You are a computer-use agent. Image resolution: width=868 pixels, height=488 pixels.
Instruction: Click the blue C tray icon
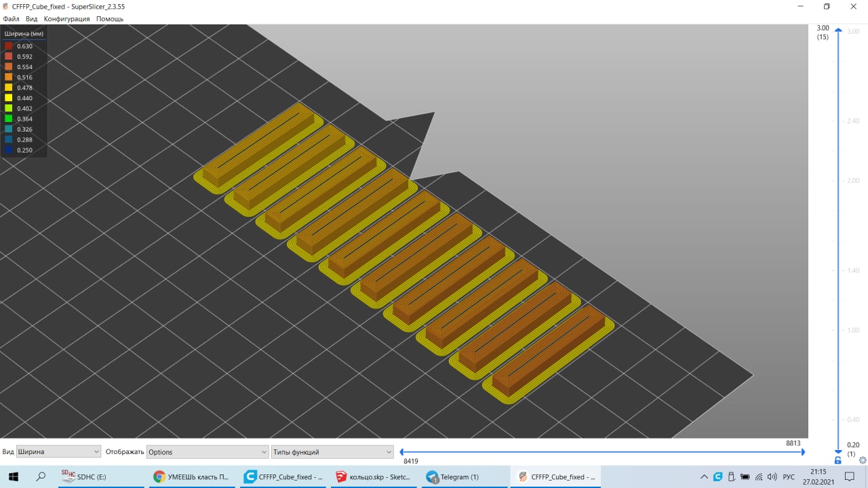[717, 476]
